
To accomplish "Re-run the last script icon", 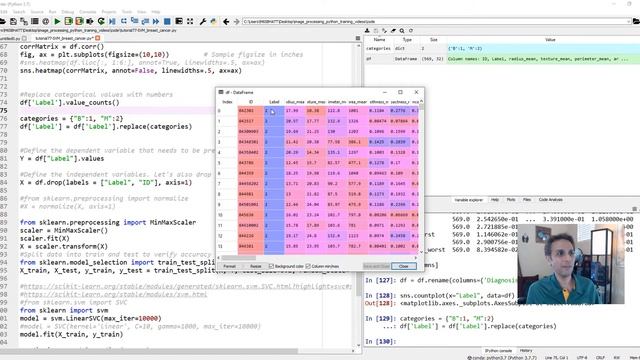I will pos(101,21).
